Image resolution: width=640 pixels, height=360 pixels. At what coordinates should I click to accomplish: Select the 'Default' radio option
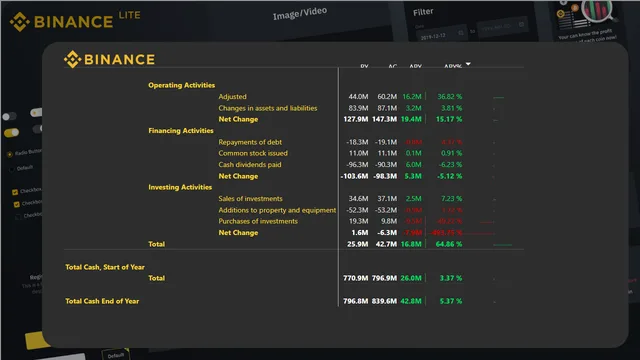point(11,169)
